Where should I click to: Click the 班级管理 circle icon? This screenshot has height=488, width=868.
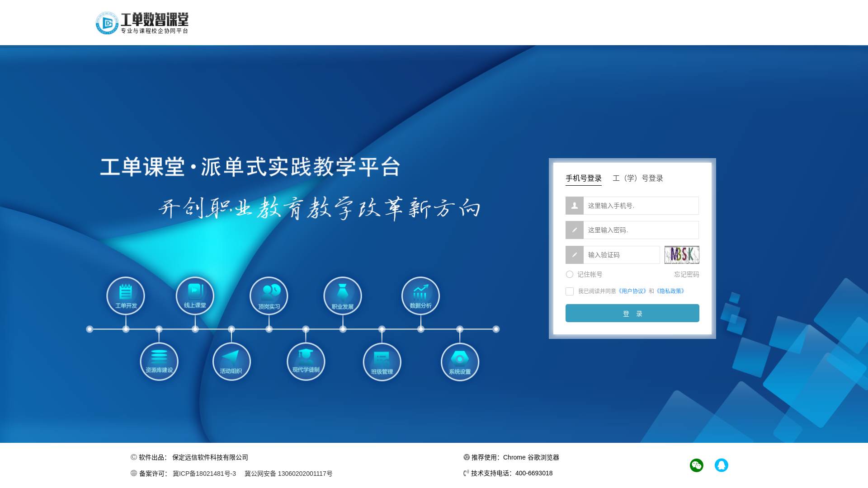(382, 362)
